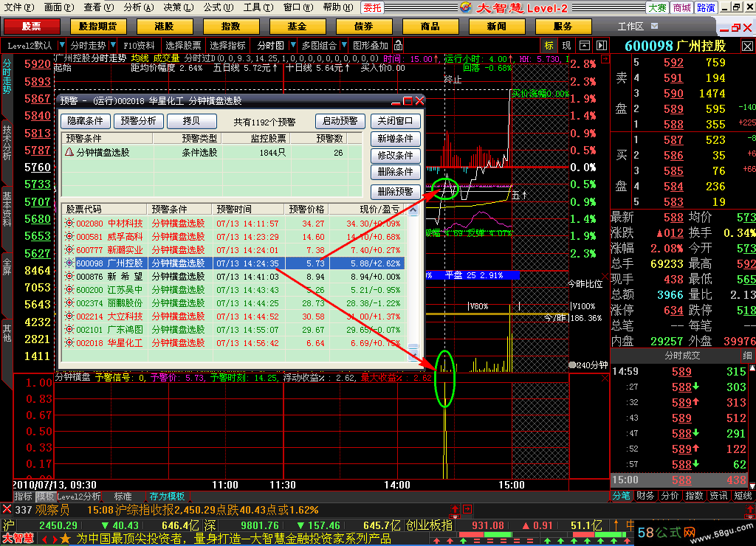Click 选择股票 in the toolbar

[183, 45]
